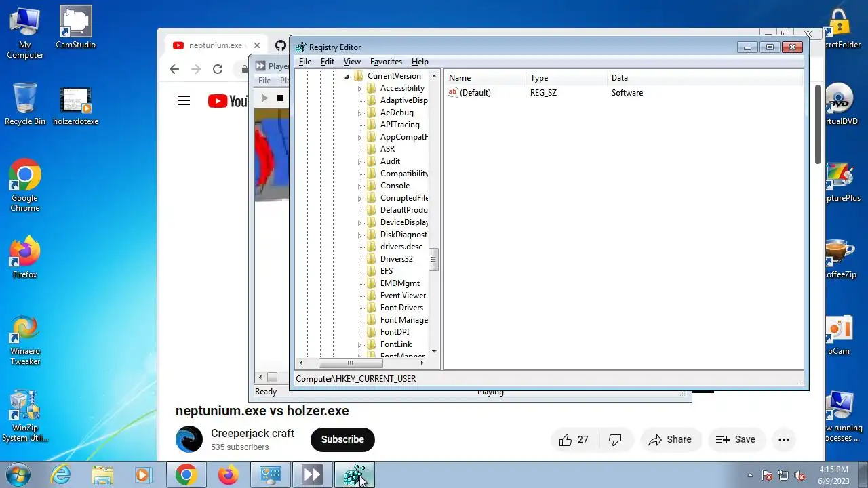Open the oCam desktop shortcut

point(839,336)
